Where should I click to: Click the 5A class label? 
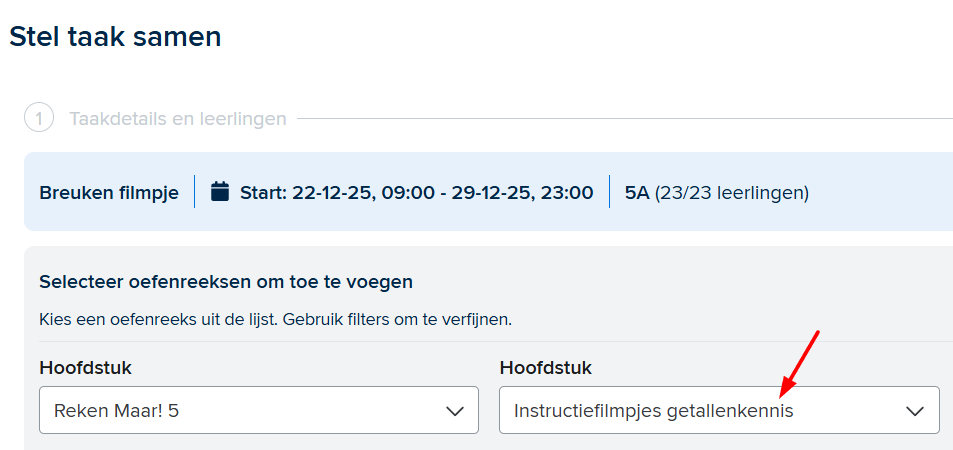pos(637,192)
